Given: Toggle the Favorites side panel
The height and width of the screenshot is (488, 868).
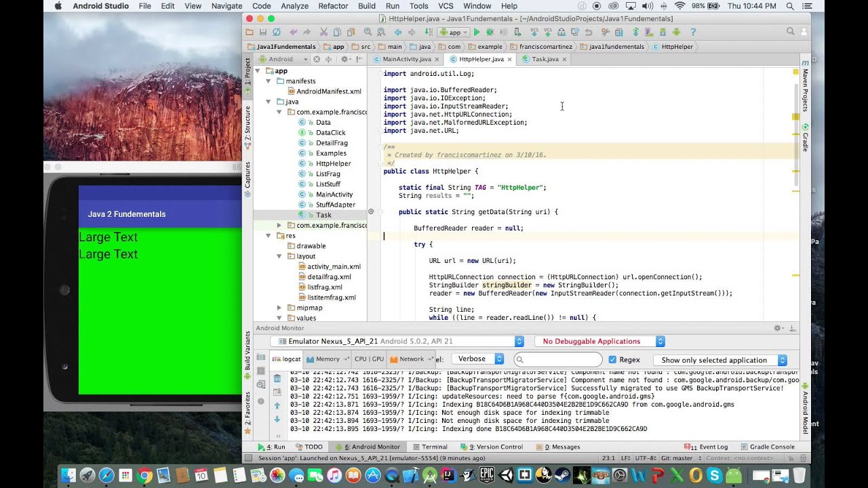Looking at the screenshot, I should pos(248,413).
